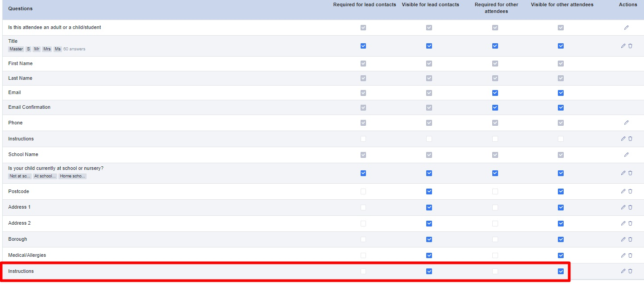644x284 pixels.
Task: Delete the Title question
Action: 630,46
